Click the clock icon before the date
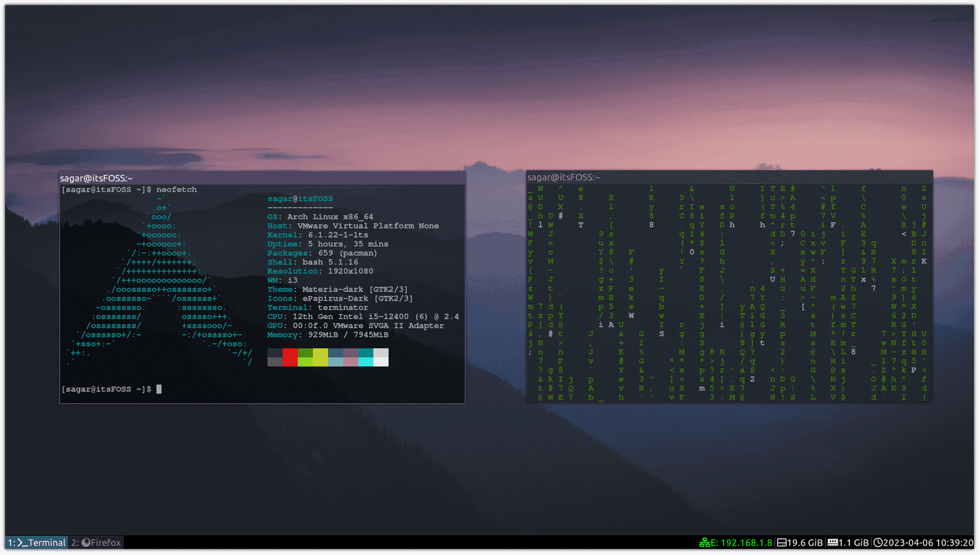This screenshot has height=555, width=980. tap(878, 543)
